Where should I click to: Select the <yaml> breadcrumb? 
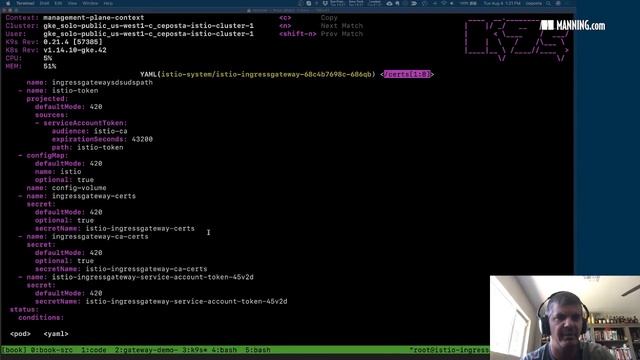tap(56, 334)
